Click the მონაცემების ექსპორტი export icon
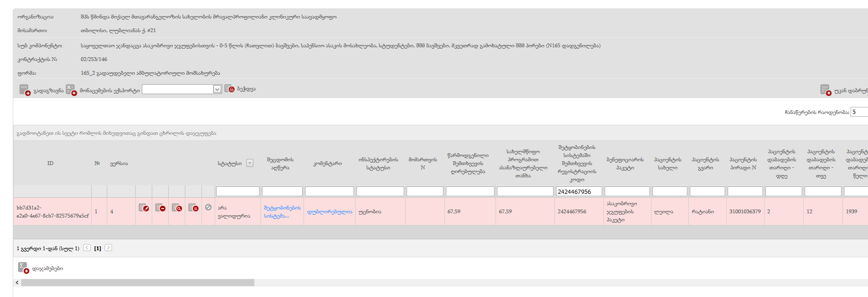The height and width of the screenshot is (297, 868). click(x=71, y=90)
